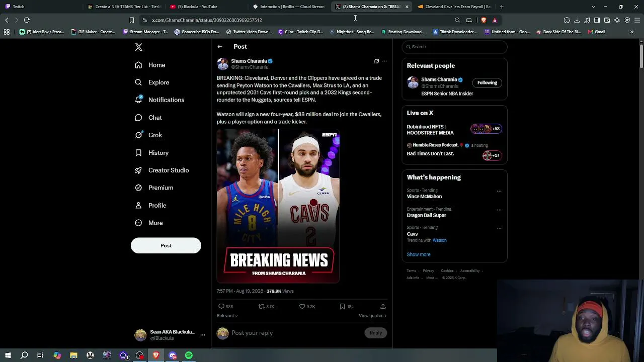Click the Brave Shields icon
Viewport: 644px width, 362px height.
[484, 20]
